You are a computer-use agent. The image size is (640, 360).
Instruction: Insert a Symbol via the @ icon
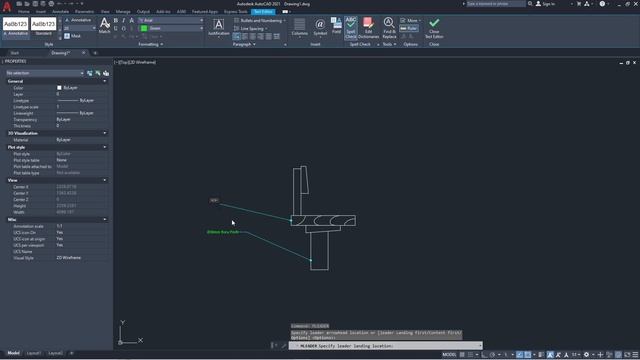click(320, 27)
